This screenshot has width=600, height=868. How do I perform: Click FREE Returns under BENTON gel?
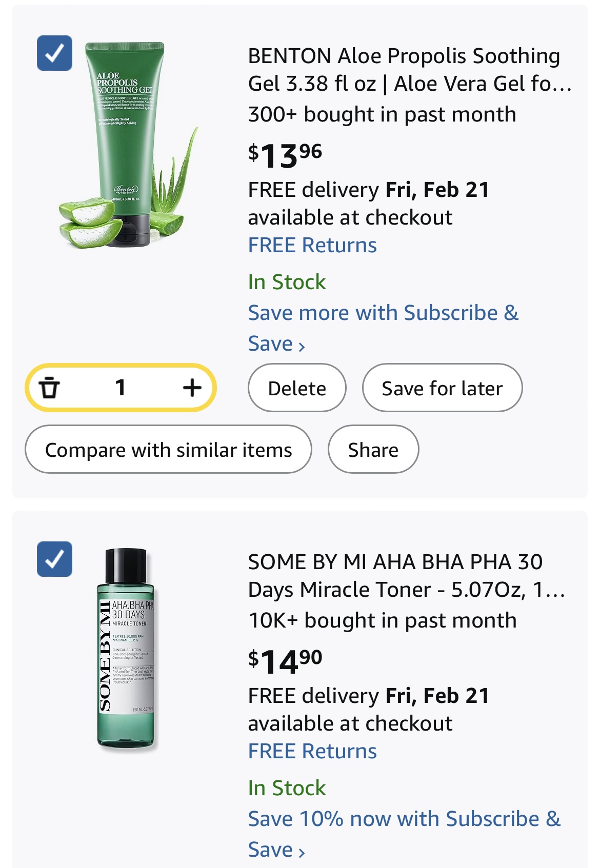tap(312, 245)
